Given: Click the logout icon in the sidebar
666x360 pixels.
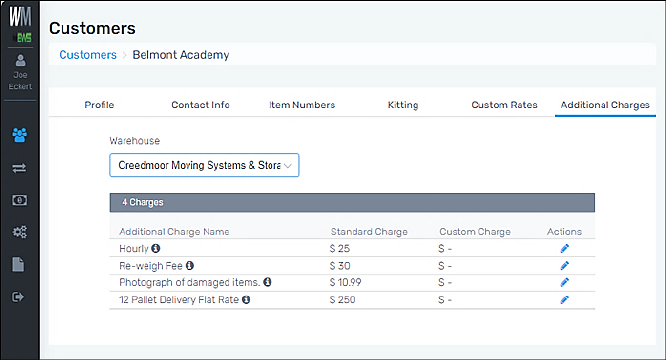Looking at the screenshot, I should point(18,297).
